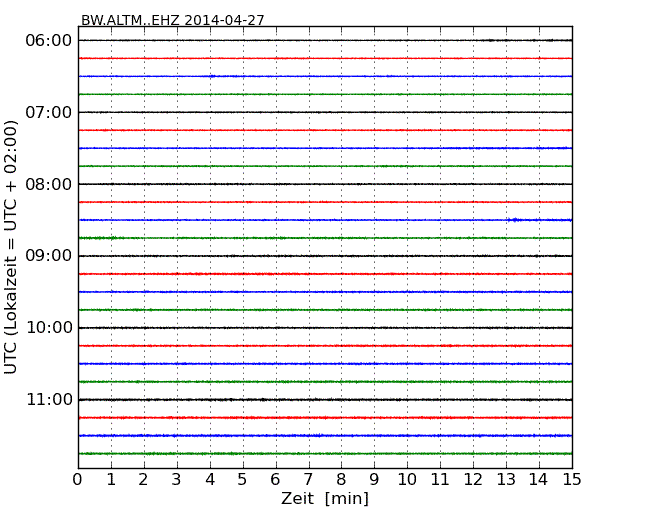Click the black seismic trace at 06:00

coord(325,40)
